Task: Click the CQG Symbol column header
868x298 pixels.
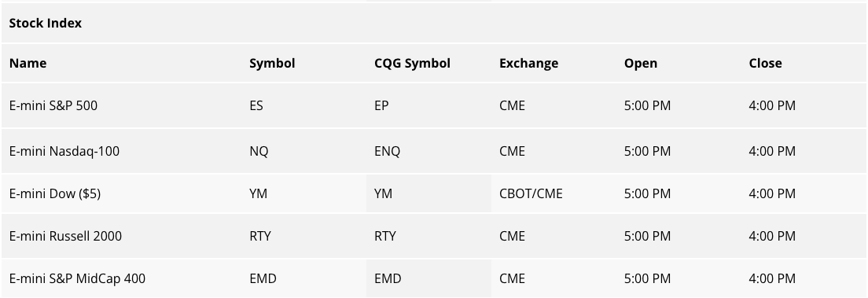Action: point(413,63)
